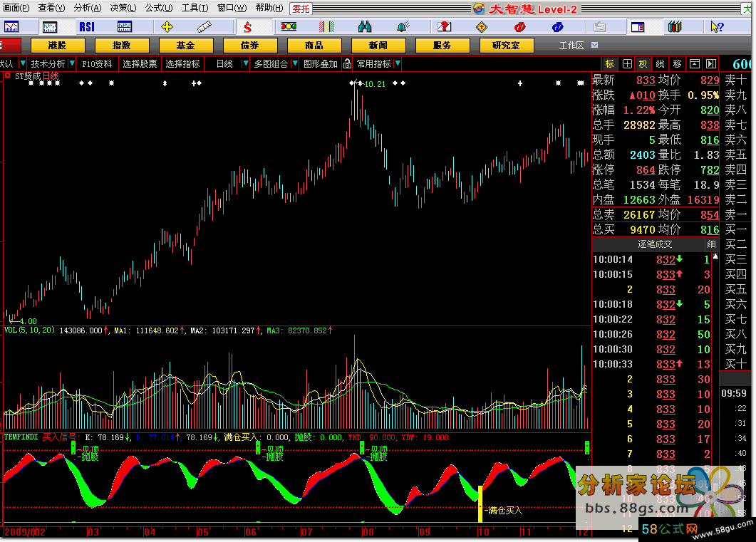This screenshot has height=542, width=756.
Task: Open the 多图组合 dropdown arrow
Action: (x=295, y=63)
